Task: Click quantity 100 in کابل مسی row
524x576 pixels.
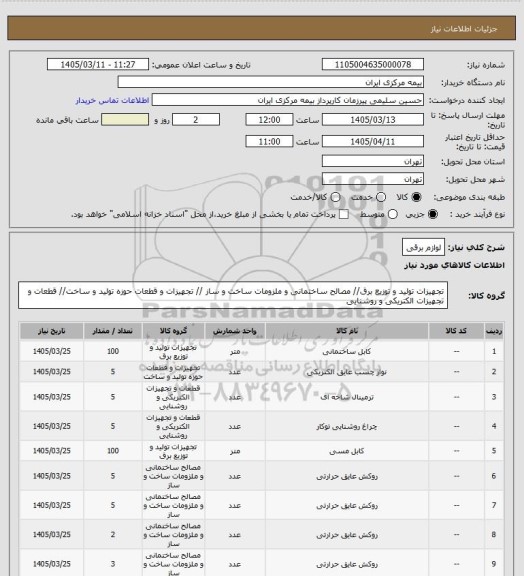Action: tap(113, 451)
